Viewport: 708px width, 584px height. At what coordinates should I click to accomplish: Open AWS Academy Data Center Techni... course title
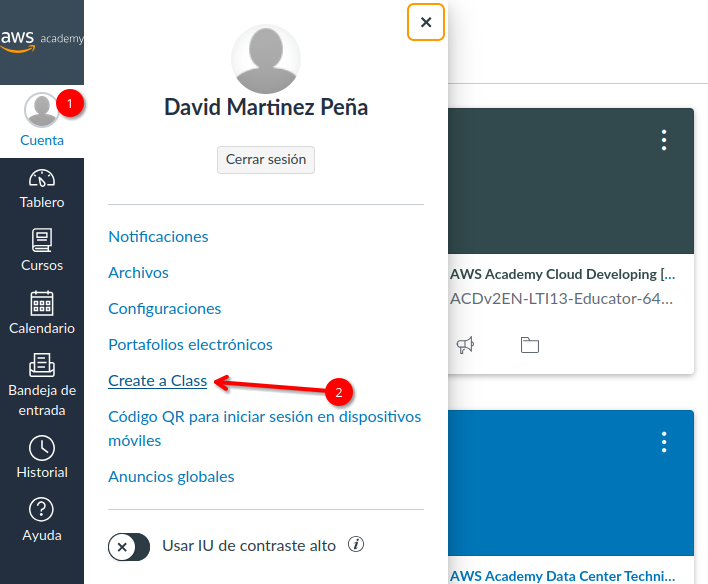tap(562, 576)
